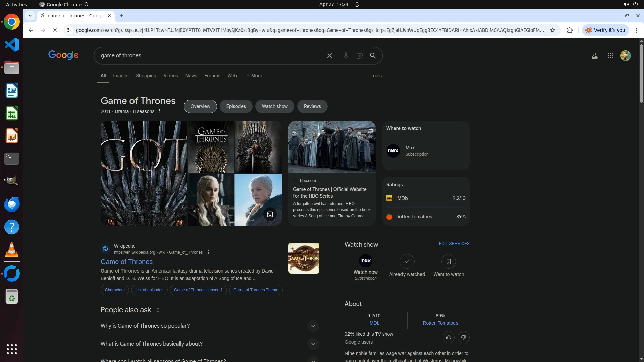Click thumbs up for this TV show

pyautogui.click(x=448, y=337)
